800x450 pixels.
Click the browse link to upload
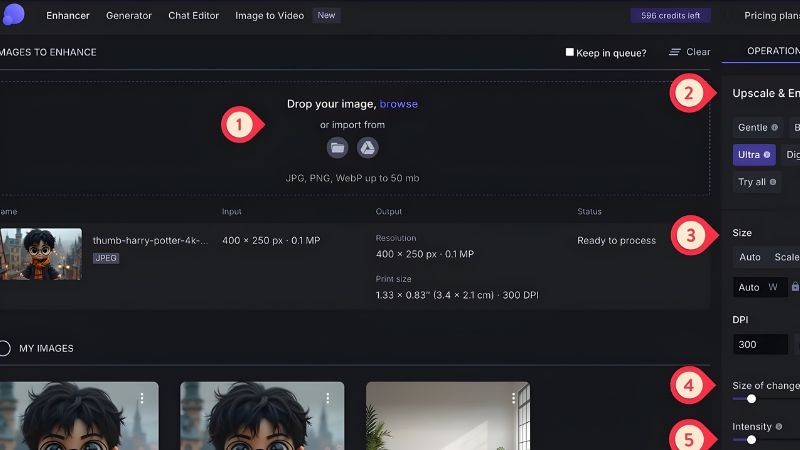(398, 104)
